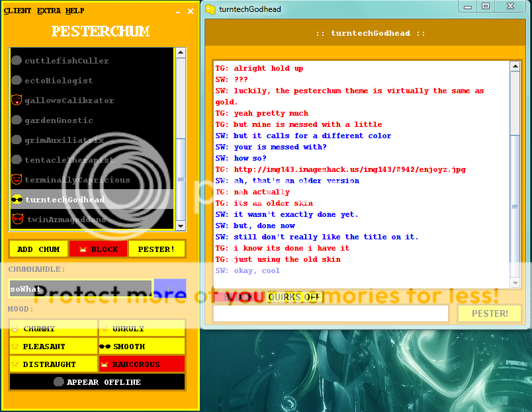Viewport: 532px width, 412px height.
Task: Click the grey offline icon beside ectoBiologist
Action: (17, 81)
